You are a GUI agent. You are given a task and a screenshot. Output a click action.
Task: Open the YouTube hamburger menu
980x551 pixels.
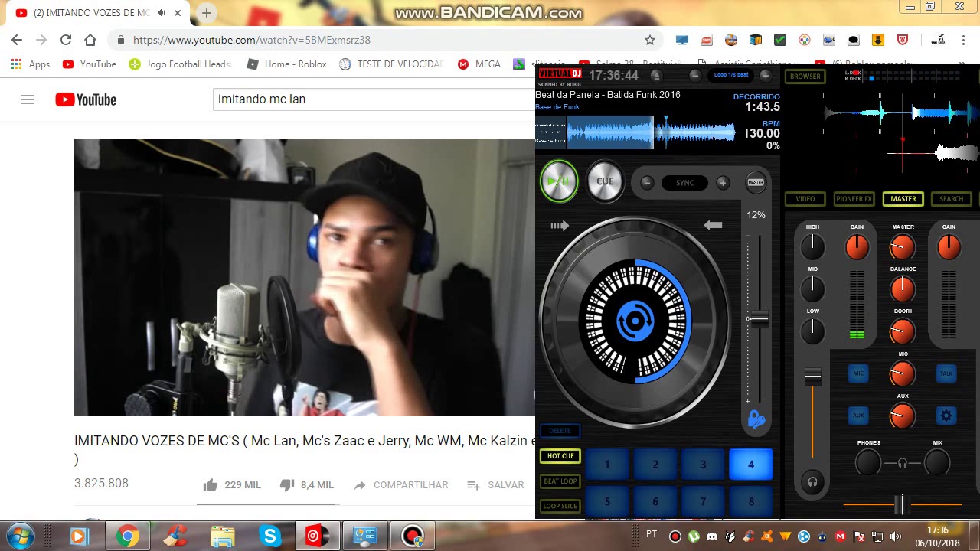(x=28, y=99)
